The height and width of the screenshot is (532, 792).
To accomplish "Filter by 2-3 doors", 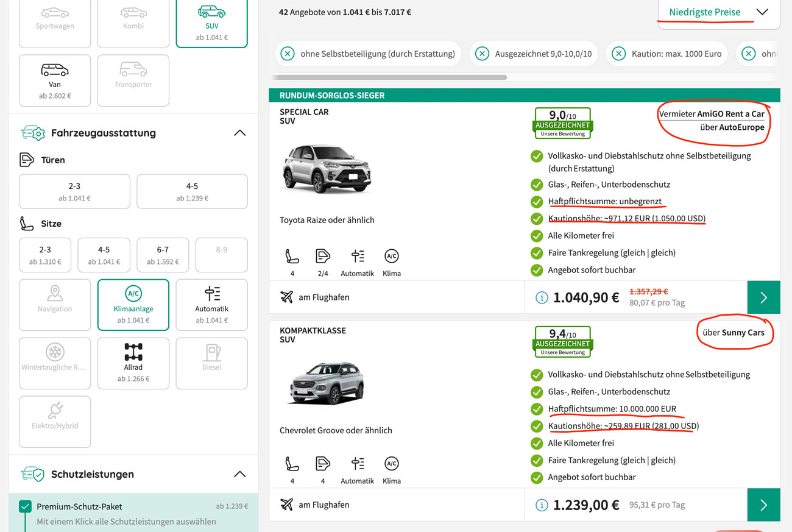I will (74, 191).
